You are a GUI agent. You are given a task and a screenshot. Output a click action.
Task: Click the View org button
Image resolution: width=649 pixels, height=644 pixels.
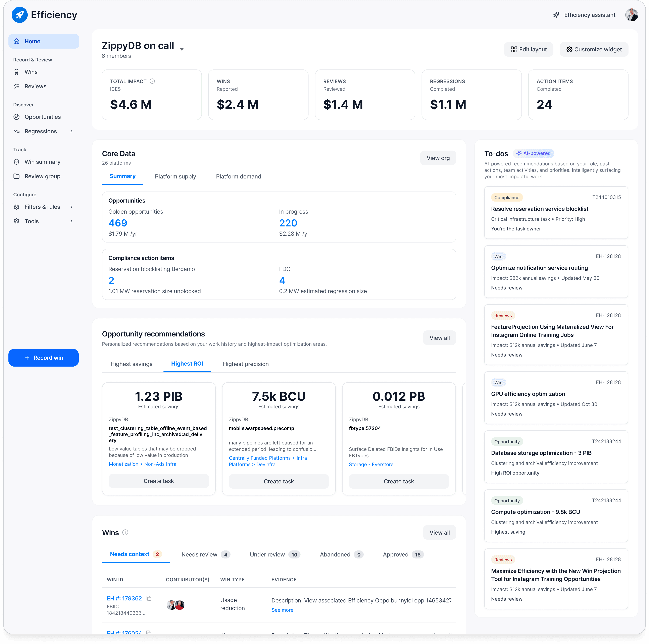click(438, 158)
